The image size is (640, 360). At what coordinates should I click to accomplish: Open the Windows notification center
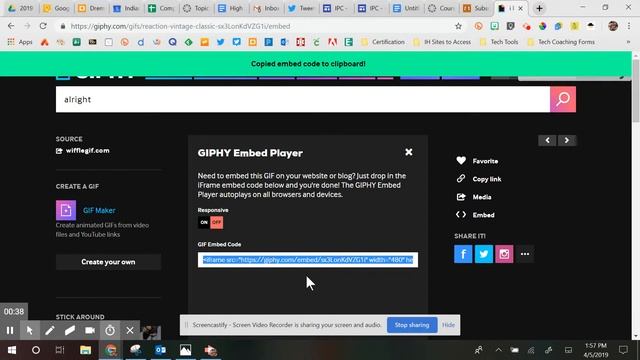tap(623, 350)
